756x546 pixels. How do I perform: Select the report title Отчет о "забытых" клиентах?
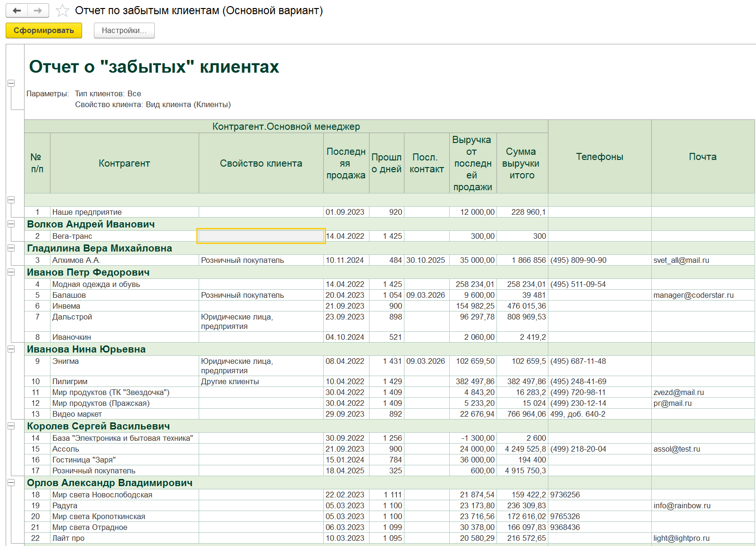(x=154, y=67)
